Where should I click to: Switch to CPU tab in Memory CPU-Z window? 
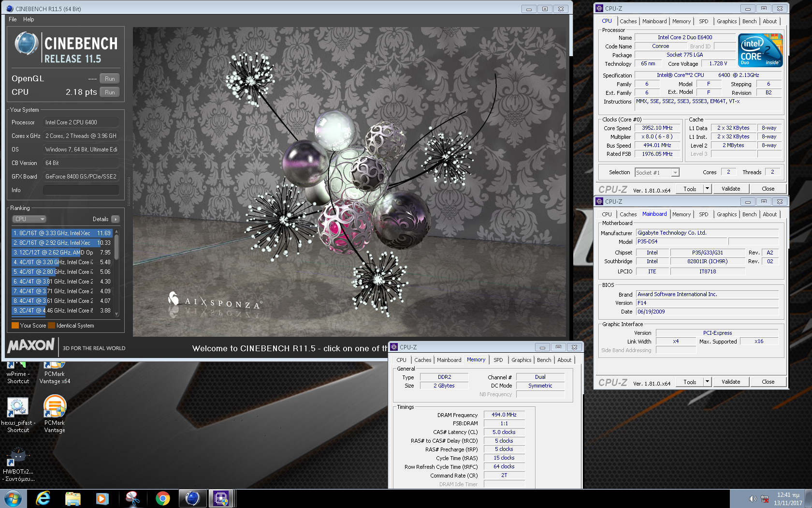pyautogui.click(x=401, y=360)
